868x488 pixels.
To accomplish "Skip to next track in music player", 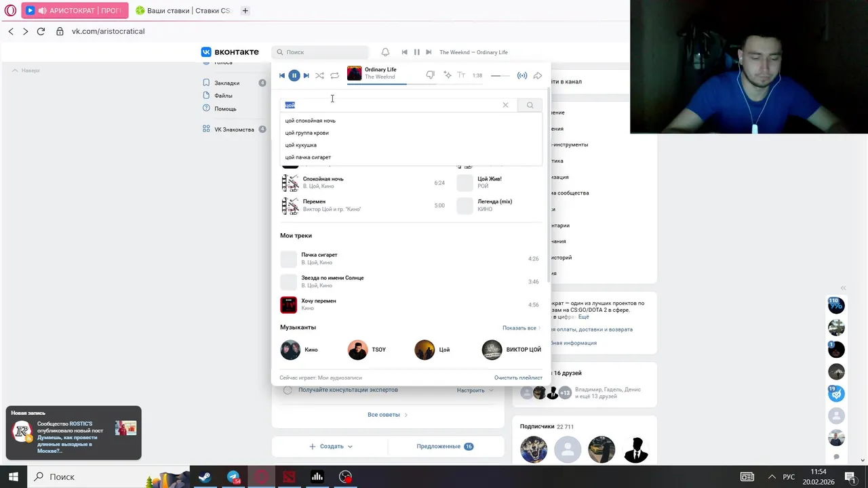I will pos(307,75).
